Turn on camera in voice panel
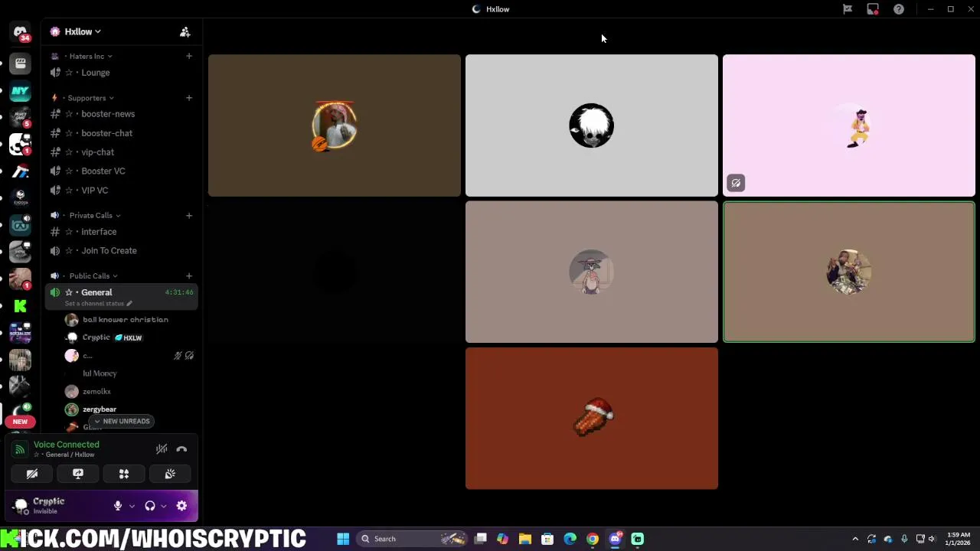980x551 pixels. click(32, 474)
